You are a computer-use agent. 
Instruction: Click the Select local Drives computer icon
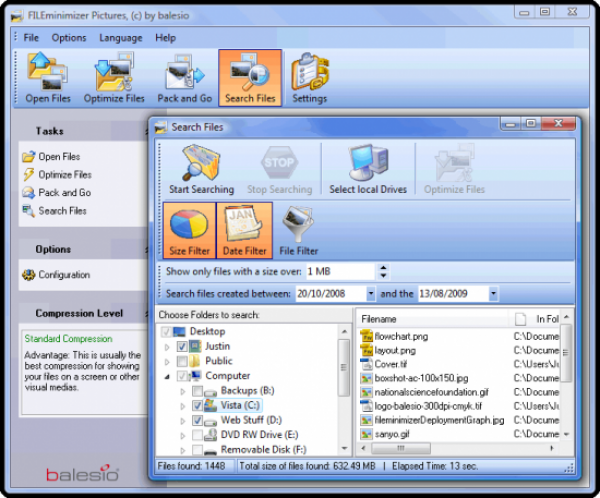point(368,169)
